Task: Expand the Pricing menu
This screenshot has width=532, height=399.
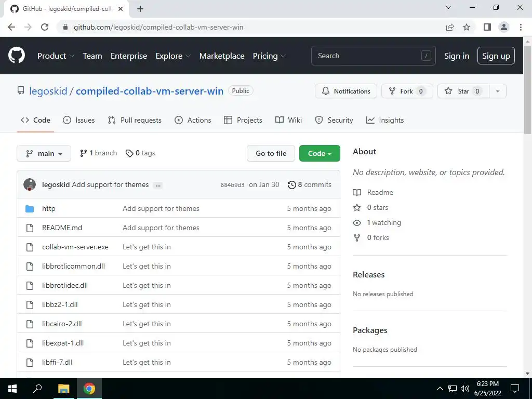Action: coord(269,56)
